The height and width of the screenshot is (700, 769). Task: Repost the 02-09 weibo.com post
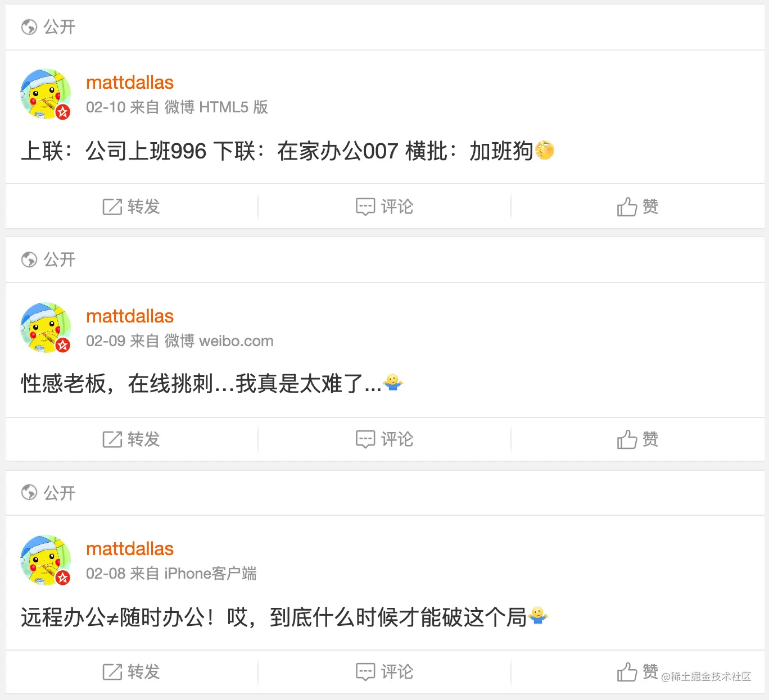132,439
